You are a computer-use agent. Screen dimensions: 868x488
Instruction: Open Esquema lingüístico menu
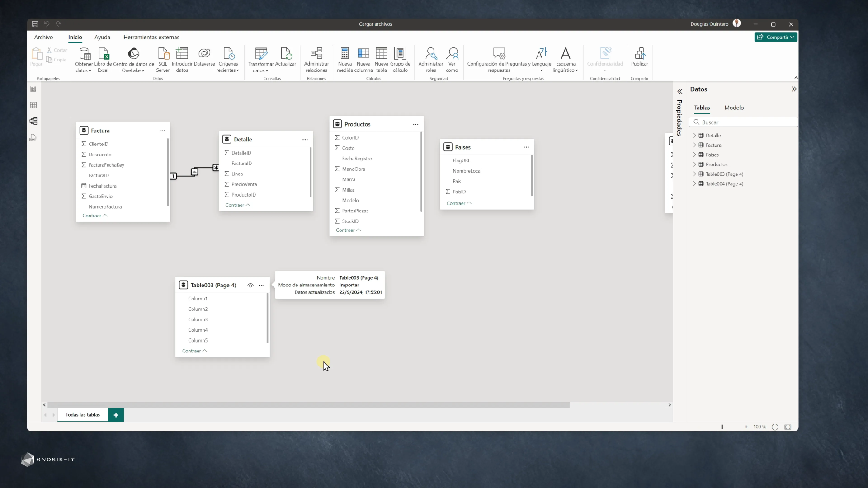pyautogui.click(x=566, y=60)
